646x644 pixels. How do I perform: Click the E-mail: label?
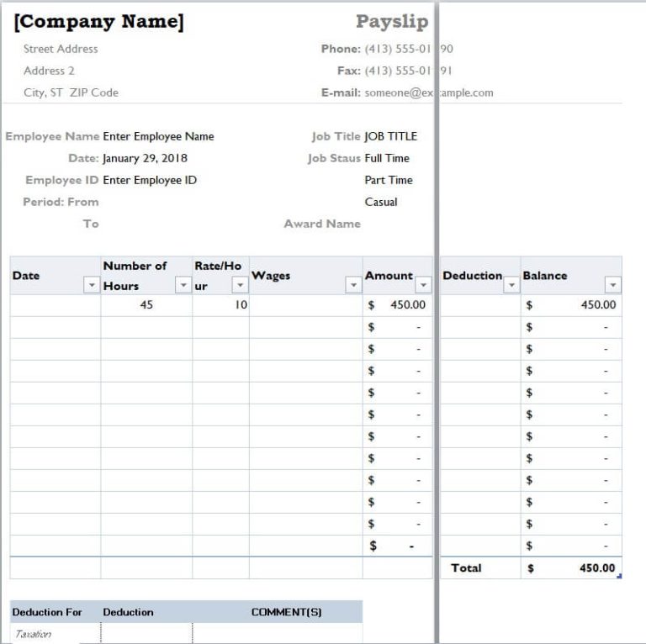click(x=341, y=92)
